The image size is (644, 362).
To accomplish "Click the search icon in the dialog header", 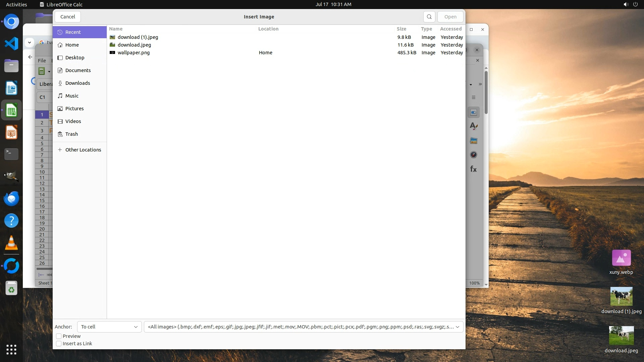I will [429, 17].
